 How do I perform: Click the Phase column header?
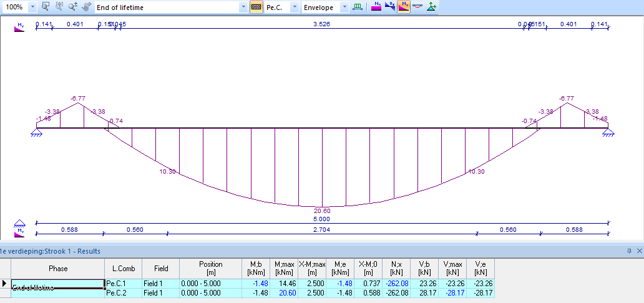[58, 269]
